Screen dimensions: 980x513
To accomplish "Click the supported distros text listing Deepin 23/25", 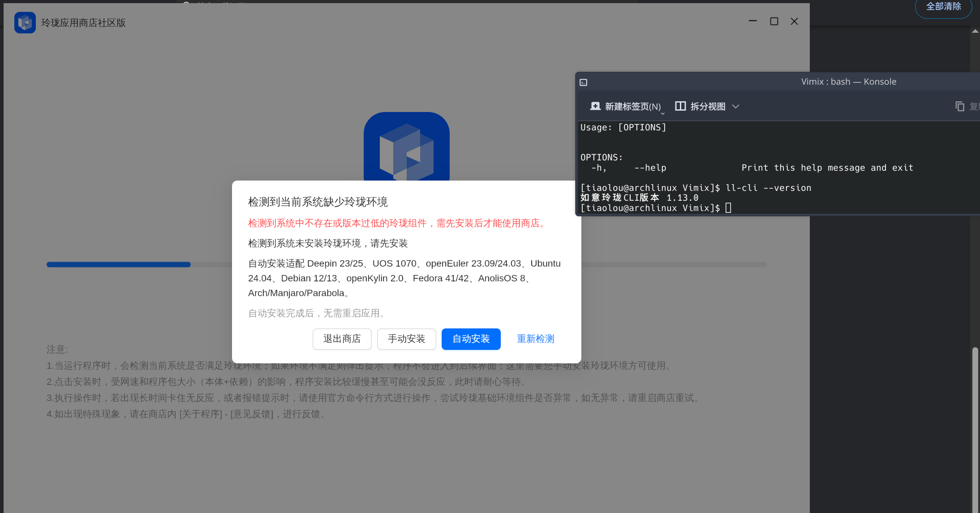I will click(x=404, y=278).
